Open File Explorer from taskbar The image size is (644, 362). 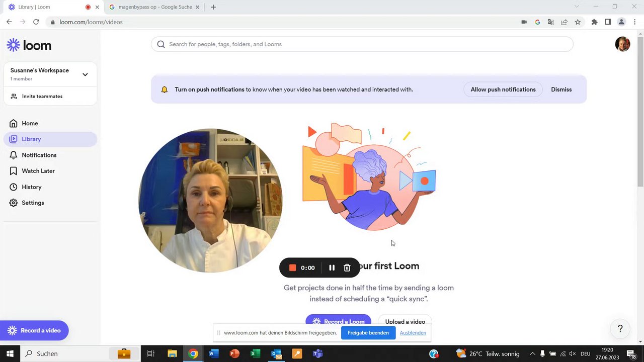point(172,353)
